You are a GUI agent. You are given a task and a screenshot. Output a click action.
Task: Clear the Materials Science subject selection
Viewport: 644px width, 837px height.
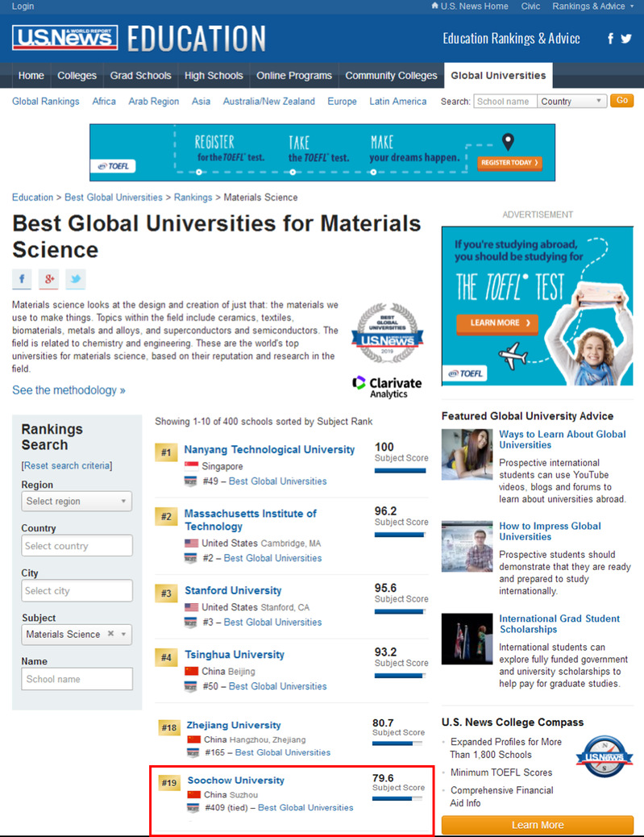[x=111, y=634]
